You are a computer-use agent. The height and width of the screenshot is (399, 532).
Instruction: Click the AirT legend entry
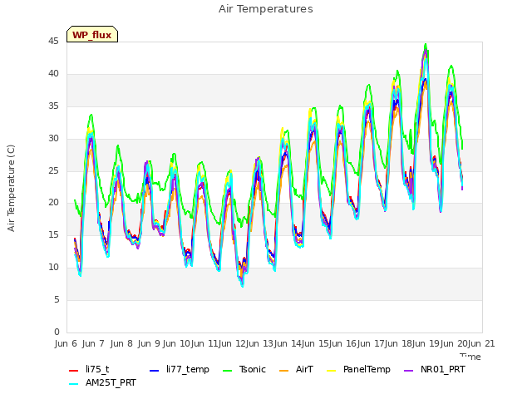pos(296,369)
